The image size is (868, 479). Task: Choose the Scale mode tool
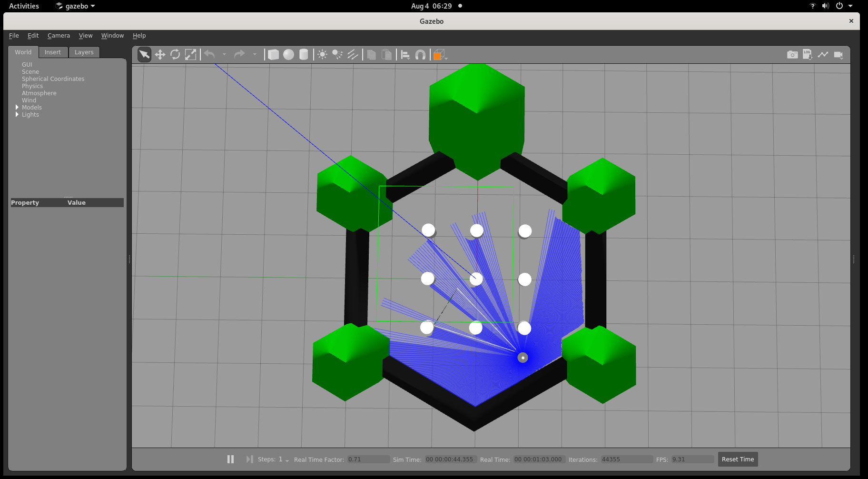(190, 55)
